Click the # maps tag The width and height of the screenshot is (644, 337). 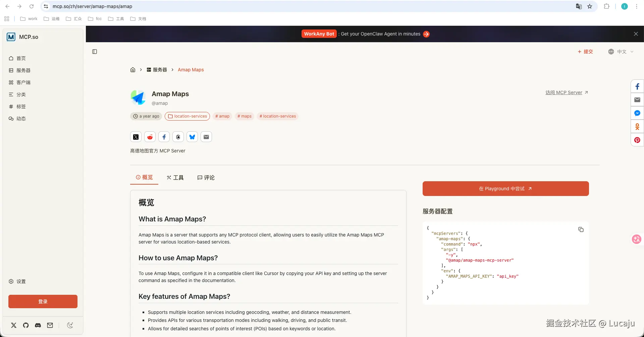pos(245,116)
